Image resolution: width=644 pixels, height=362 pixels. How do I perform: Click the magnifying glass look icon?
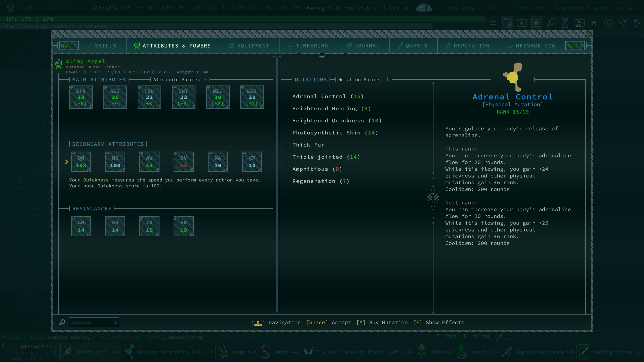(x=551, y=23)
